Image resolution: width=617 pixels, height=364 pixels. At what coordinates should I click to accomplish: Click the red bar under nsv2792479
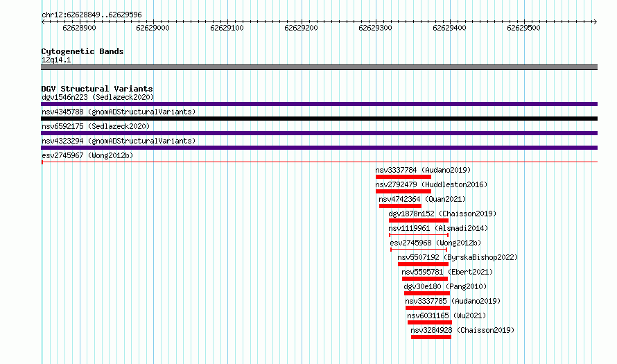(x=403, y=191)
